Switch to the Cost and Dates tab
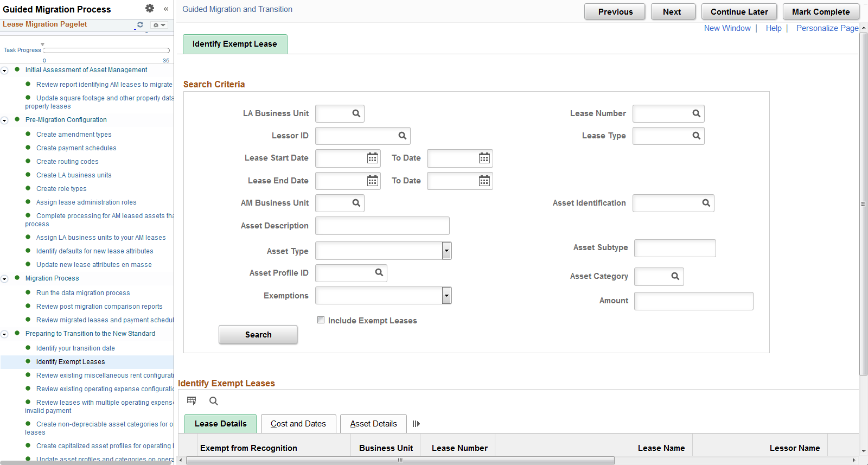The width and height of the screenshot is (868, 465). click(298, 424)
